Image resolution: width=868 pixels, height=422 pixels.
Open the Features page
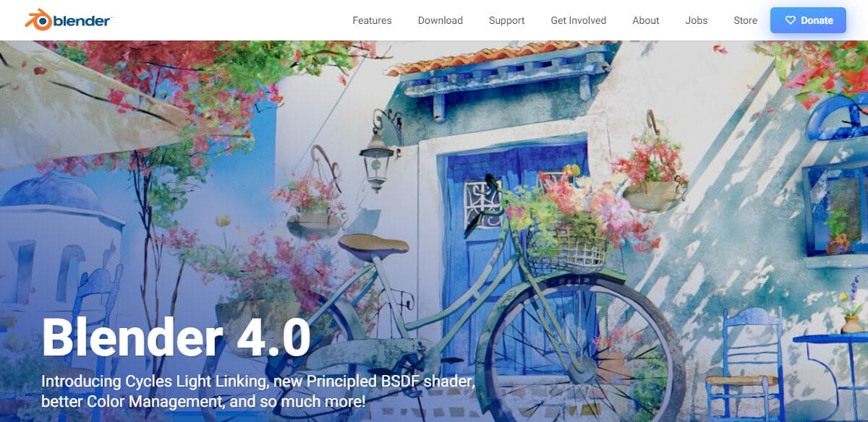[x=372, y=20]
